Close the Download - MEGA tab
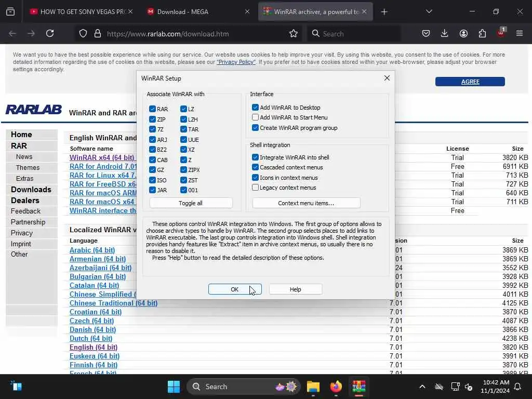The image size is (532, 399). (x=247, y=12)
